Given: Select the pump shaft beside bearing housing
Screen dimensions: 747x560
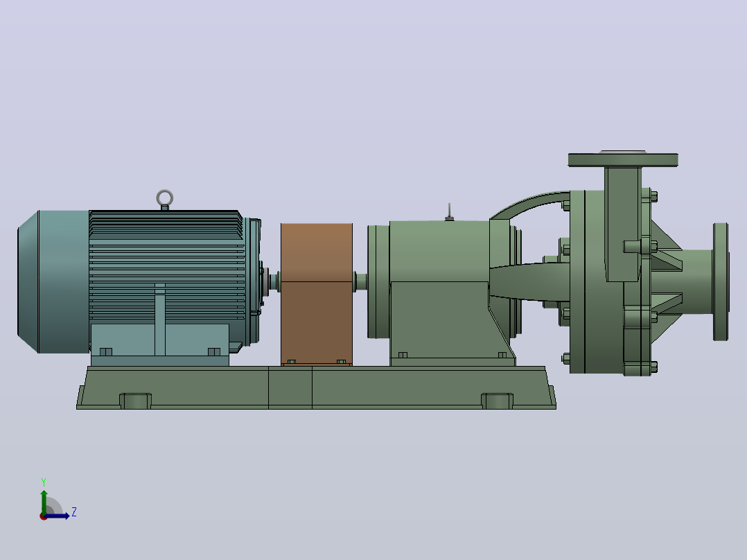Looking at the screenshot, I should click(360, 281).
